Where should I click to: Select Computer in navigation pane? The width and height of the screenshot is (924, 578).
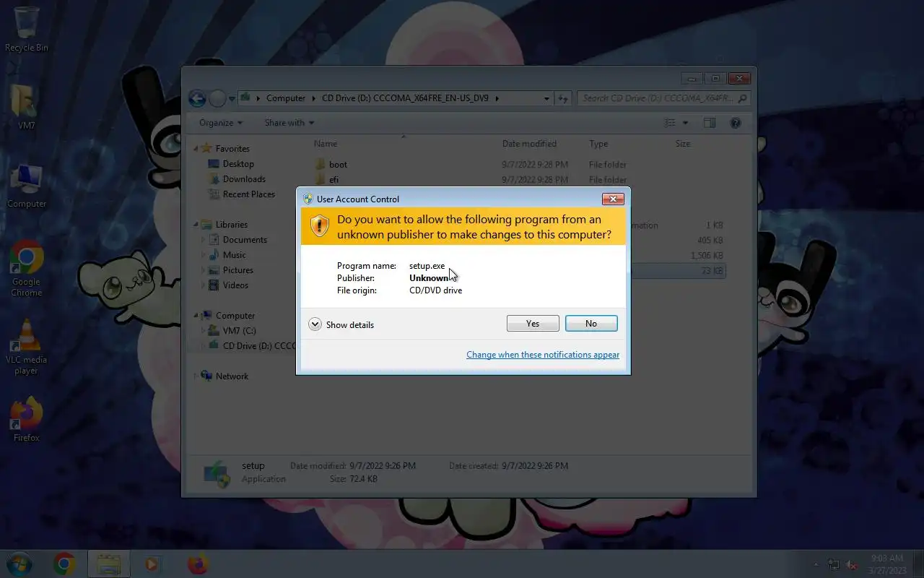click(x=235, y=316)
